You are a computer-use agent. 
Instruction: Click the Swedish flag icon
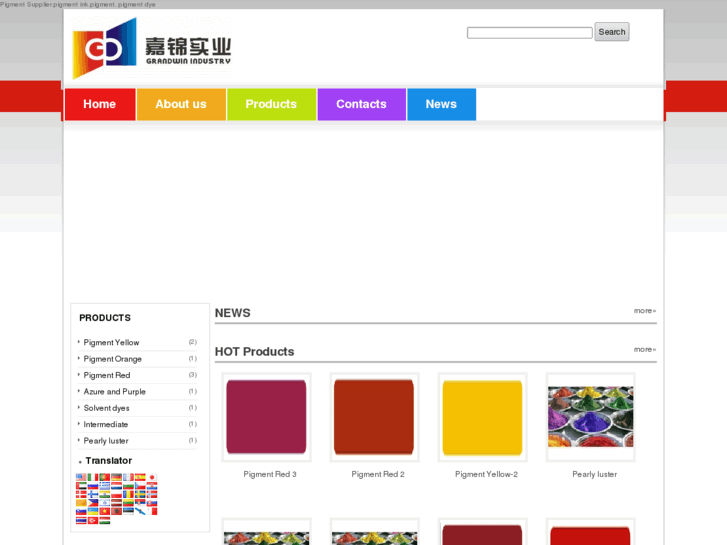coord(140,494)
